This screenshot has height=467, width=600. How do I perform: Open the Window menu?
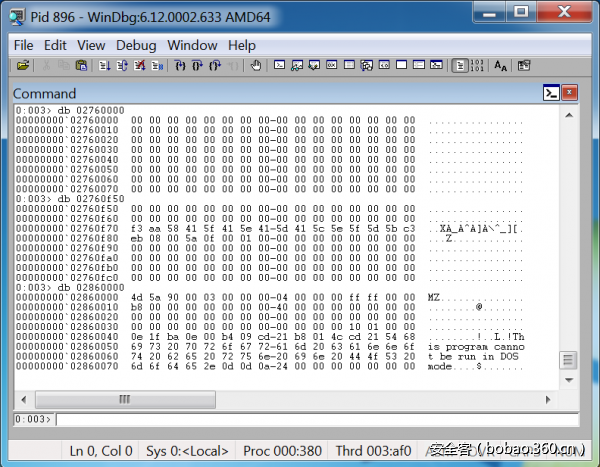192,45
